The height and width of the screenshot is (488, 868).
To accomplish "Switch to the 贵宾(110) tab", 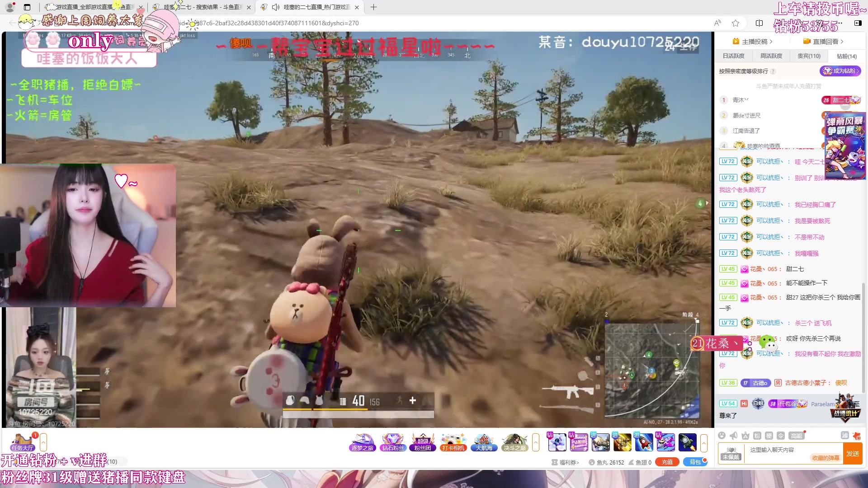I will click(x=809, y=56).
